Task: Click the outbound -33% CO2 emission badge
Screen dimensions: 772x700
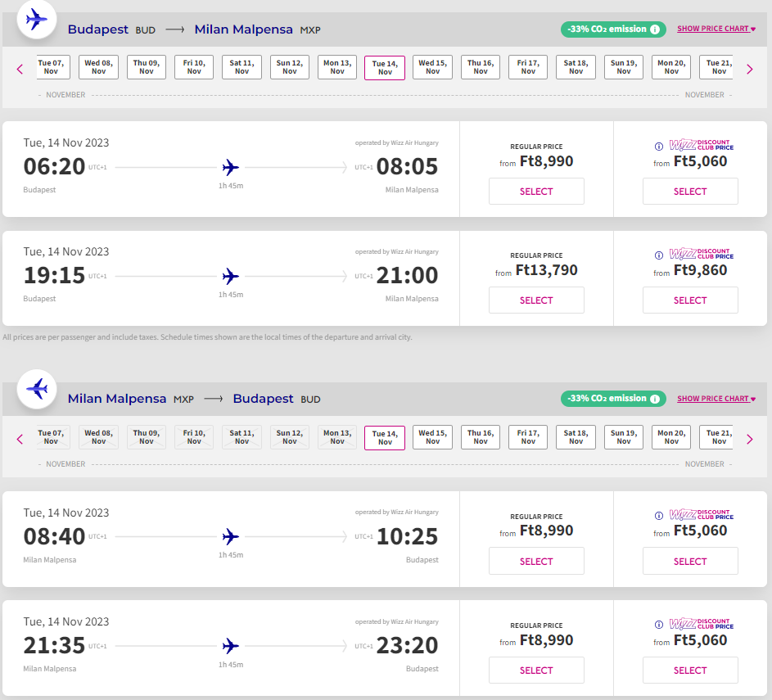Action: tap(613, 29)
